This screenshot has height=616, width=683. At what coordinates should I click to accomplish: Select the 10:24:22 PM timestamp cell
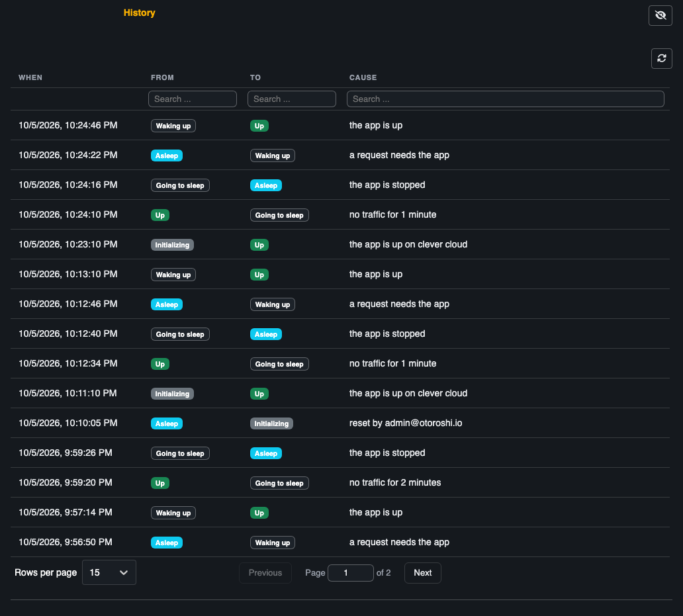tap(68, 155)
